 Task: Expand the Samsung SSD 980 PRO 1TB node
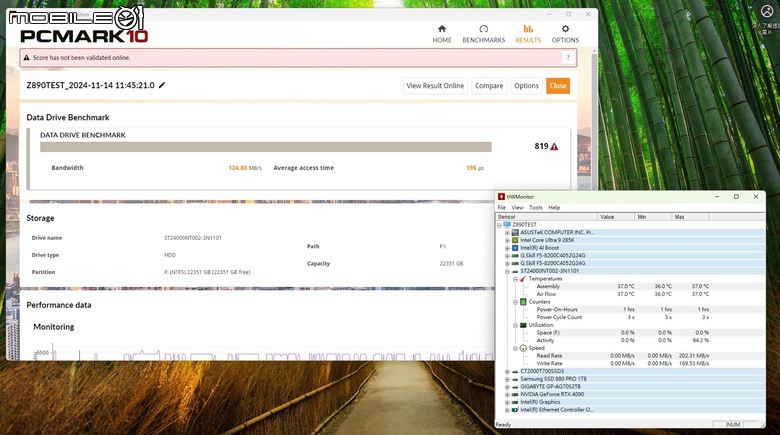click(x=507, y=379)
